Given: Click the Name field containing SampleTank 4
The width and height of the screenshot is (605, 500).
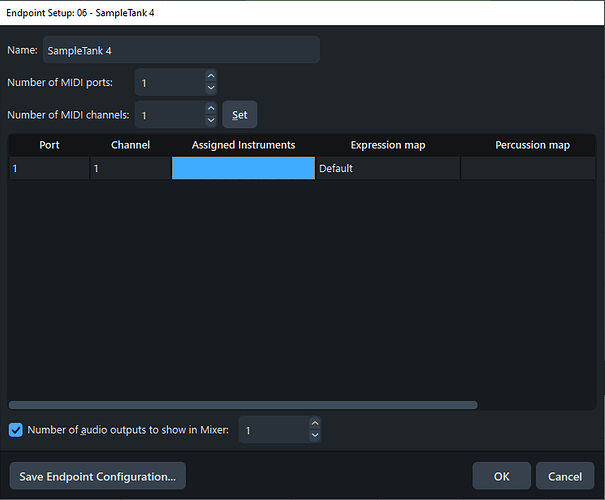Looking at the screenshot, I should pos(181,50).
